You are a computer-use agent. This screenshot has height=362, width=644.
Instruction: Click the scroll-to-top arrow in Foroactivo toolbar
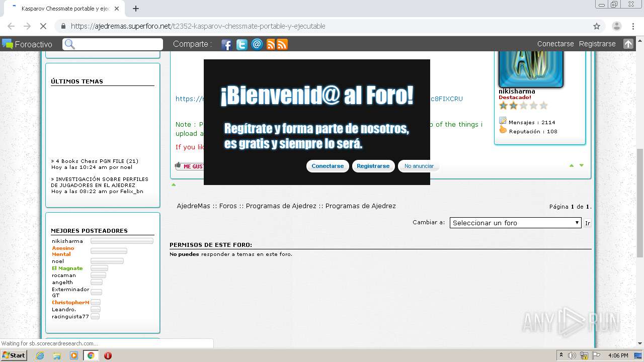coord(628,44)
